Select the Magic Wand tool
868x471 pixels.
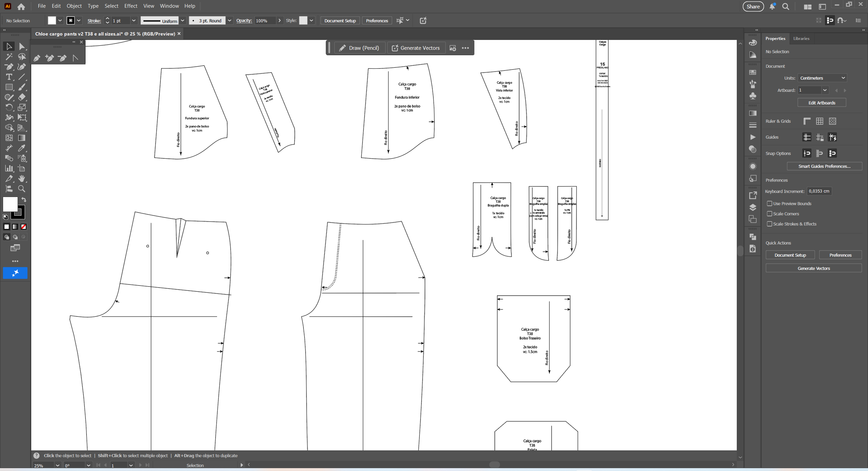coord(9,57)
